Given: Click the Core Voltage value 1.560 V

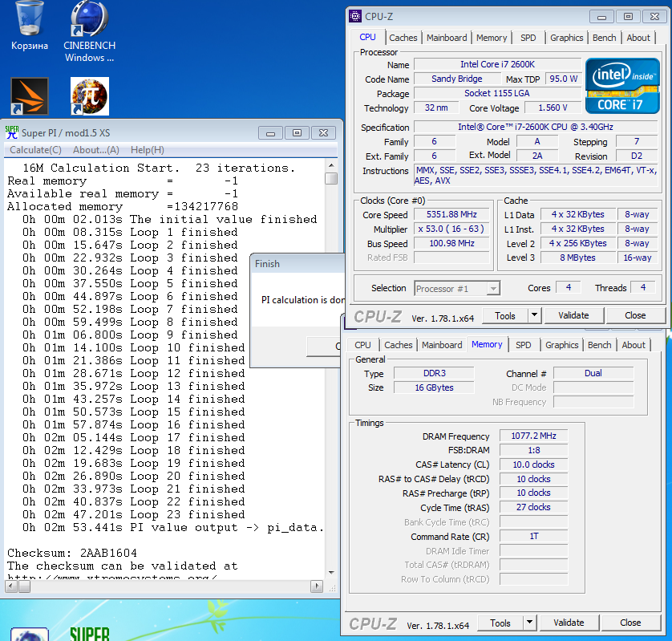Looking at the screenshot, I should [x=553, y=108].
